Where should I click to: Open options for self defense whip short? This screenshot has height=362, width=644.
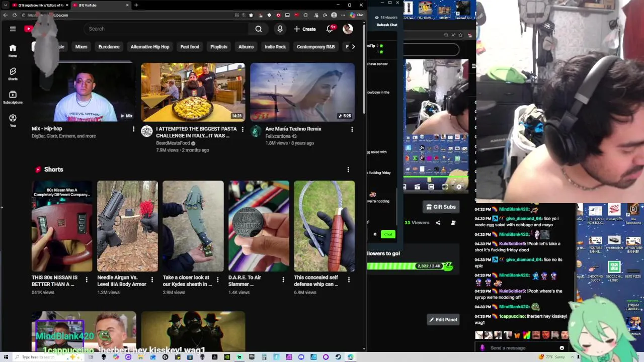tap(349, 280)
